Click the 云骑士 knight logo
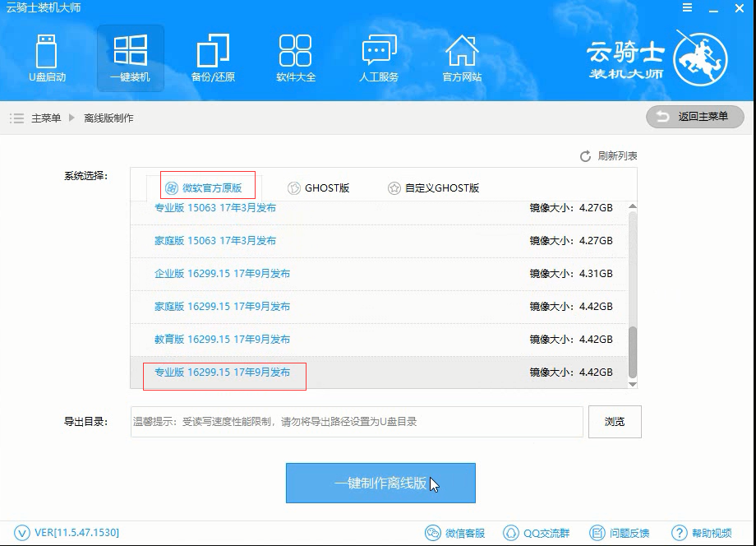The image size is (756, 546). click(x=700, y=59)
